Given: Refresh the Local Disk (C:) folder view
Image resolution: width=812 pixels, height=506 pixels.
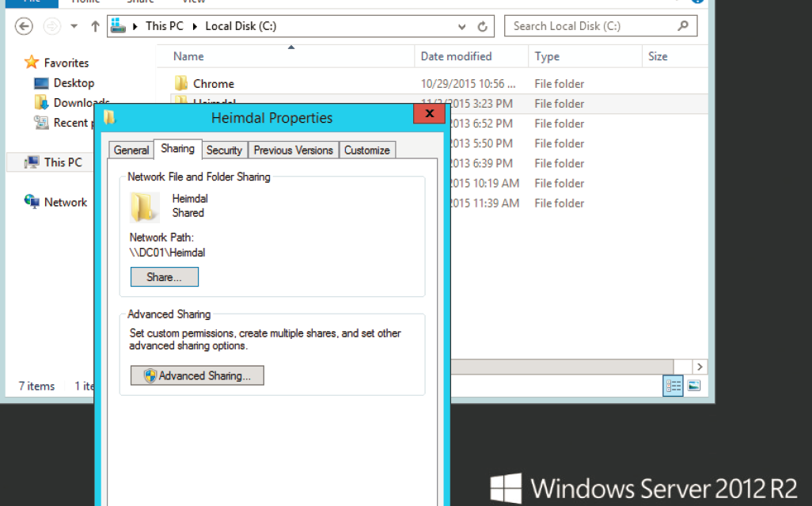Looking at the screenshot, I should pos(483,26).
